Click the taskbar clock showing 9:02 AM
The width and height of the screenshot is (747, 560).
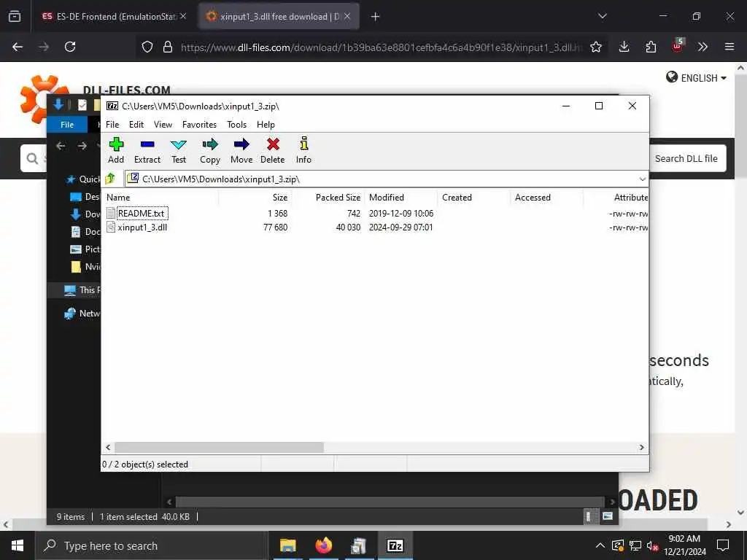click(x=684, y=545)
